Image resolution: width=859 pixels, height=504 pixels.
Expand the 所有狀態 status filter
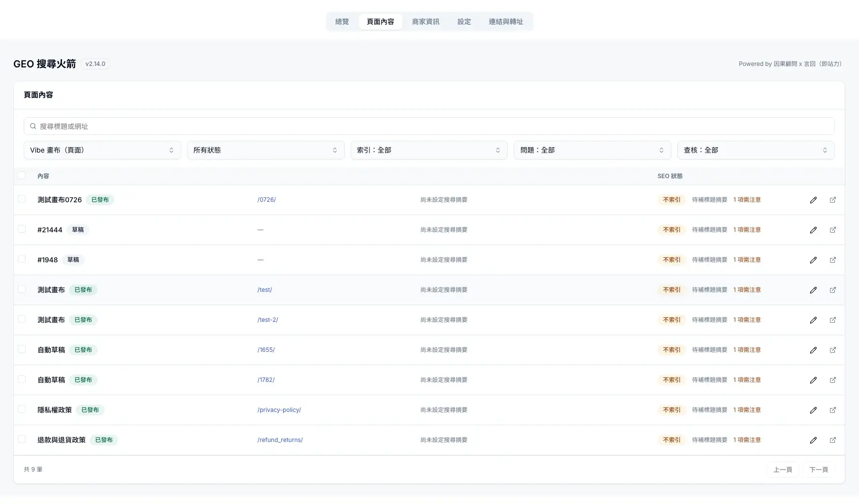265,150
